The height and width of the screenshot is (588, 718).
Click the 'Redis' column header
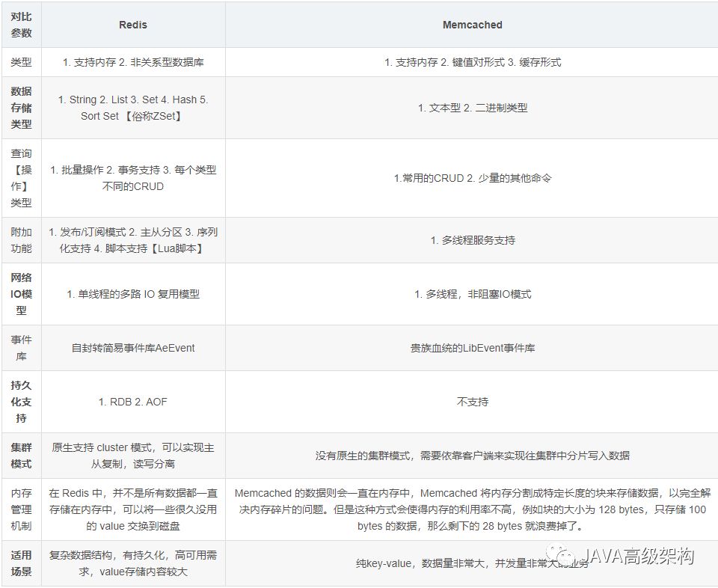[x=133, y=25]
